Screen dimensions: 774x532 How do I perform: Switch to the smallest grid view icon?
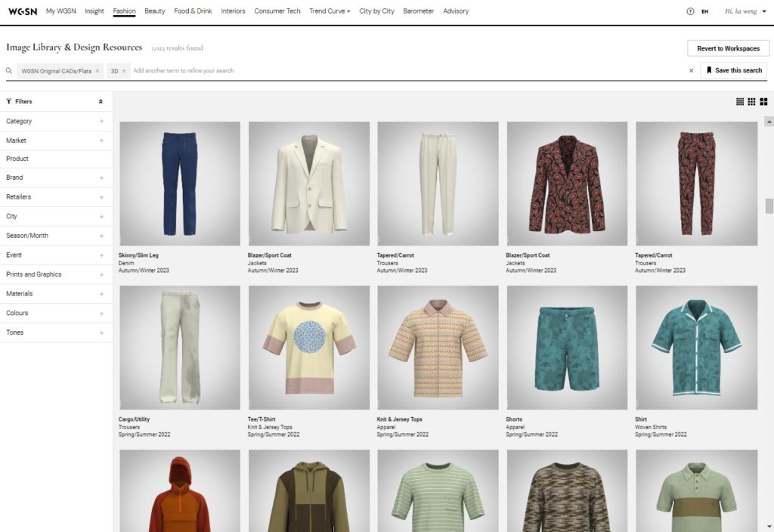pos(739,102)
